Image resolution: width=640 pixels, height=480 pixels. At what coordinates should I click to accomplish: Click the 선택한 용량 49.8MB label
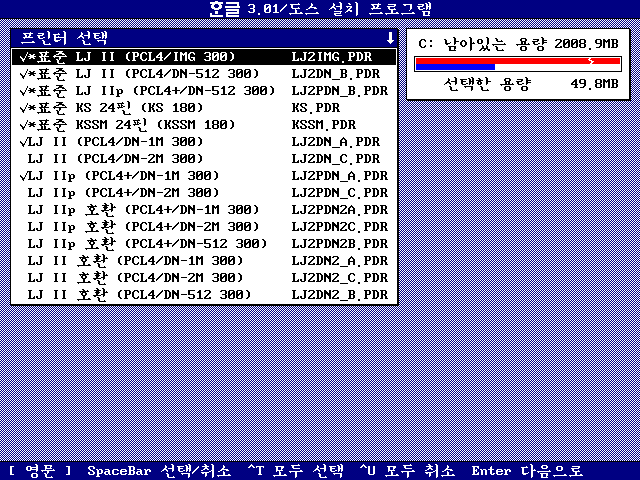[x=531, y=84]
